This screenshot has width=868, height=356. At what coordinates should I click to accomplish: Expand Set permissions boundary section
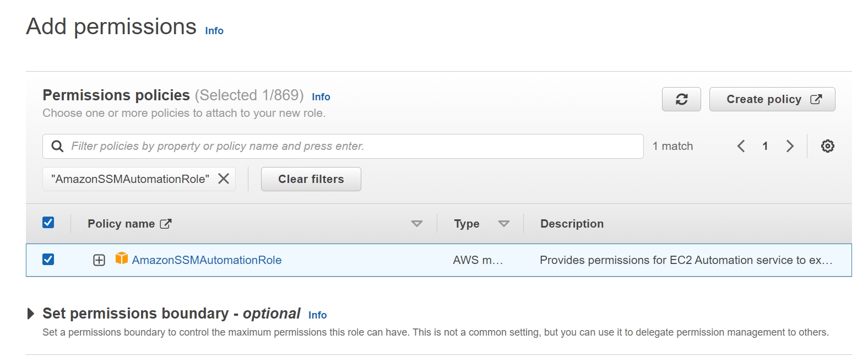click(31, 314)
